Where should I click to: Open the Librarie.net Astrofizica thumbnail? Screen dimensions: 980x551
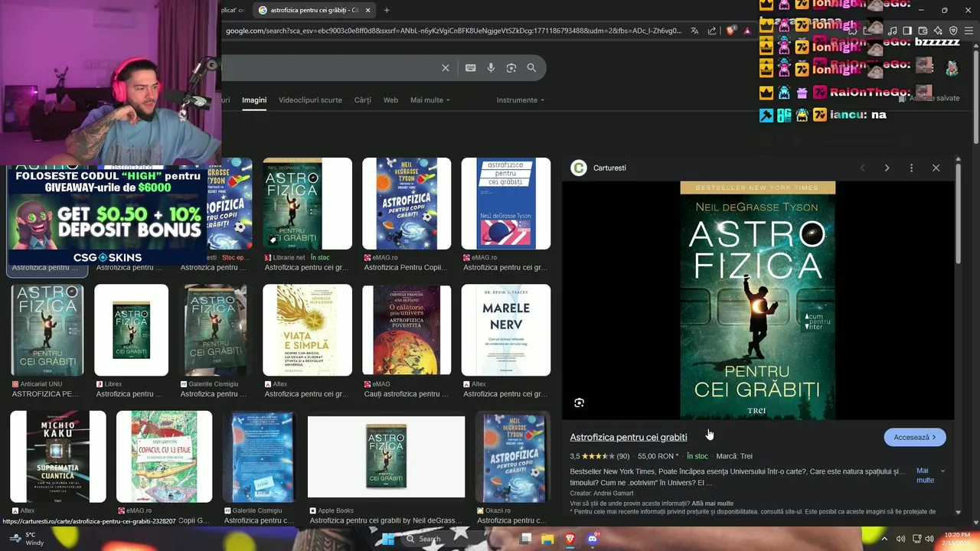307,204
